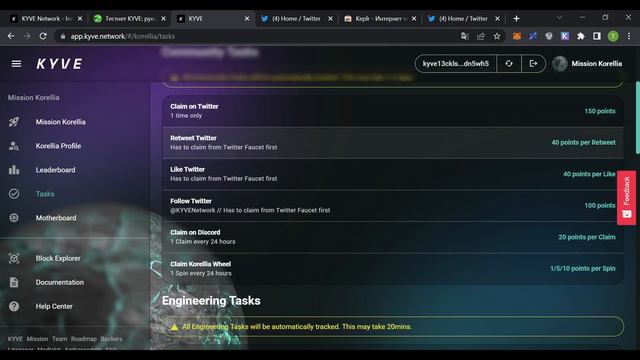
Task: Refresh wallet with the reload icon
Action: click(x=509, y=64)
